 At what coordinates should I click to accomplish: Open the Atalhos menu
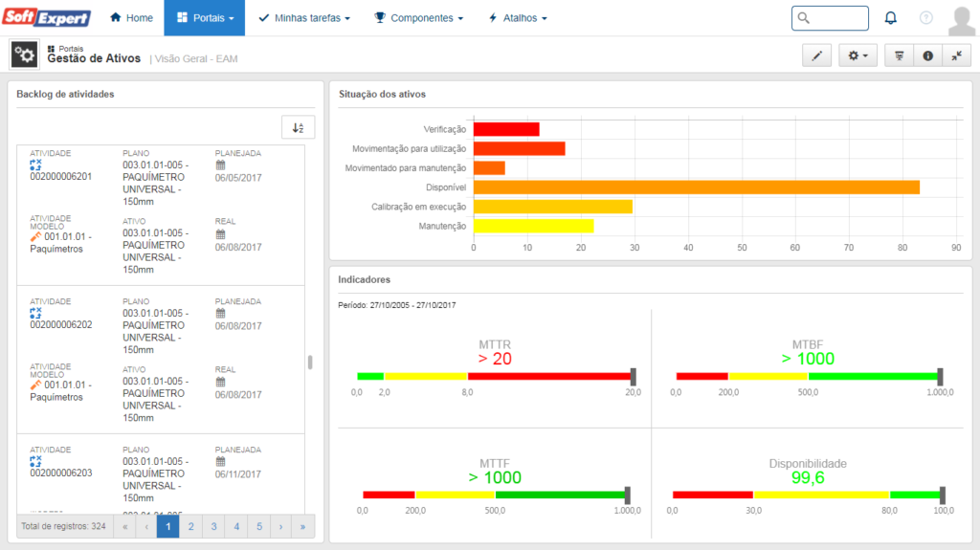(x=518, y=18)
